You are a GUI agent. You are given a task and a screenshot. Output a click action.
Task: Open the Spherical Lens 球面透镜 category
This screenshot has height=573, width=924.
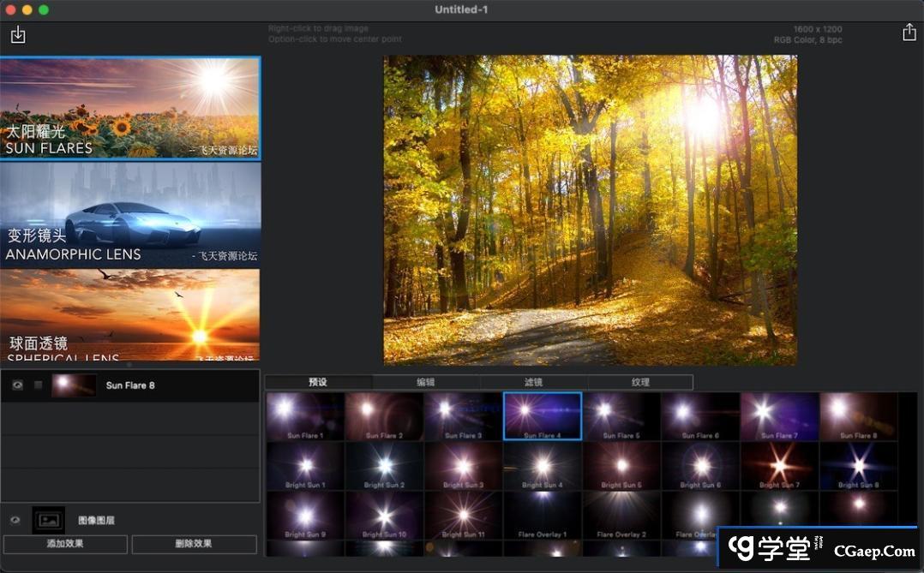click(130, 315)
